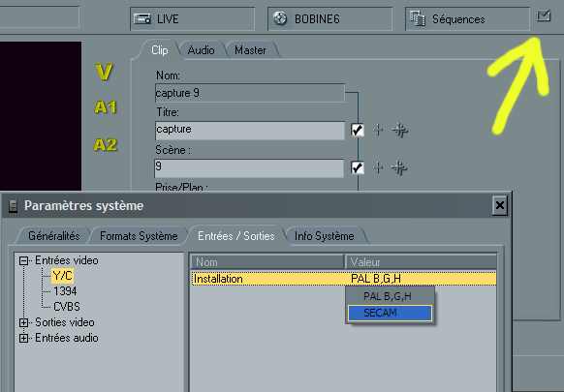Image resolution: width=564 pixels, height=392 pixels.
Task: Uncheck the Titre checkbox
Action: (358, 130)
